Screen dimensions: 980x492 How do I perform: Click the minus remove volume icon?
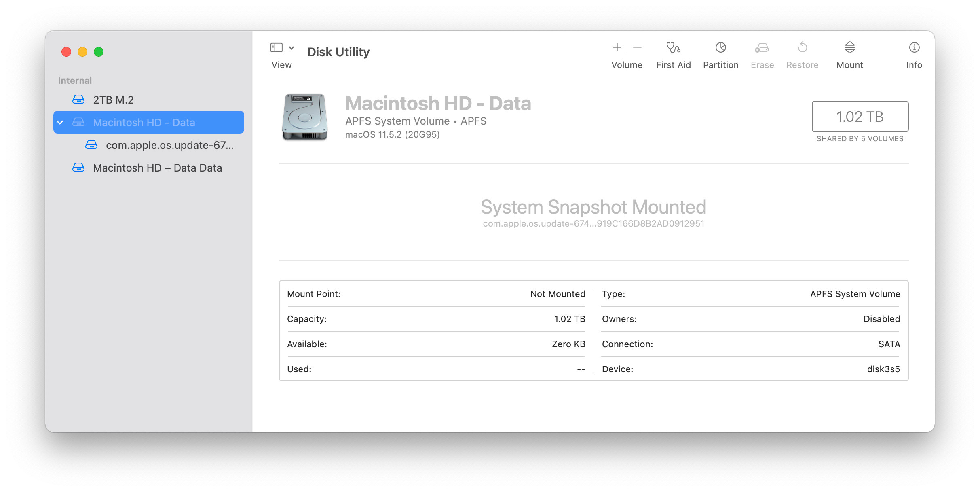637,48
